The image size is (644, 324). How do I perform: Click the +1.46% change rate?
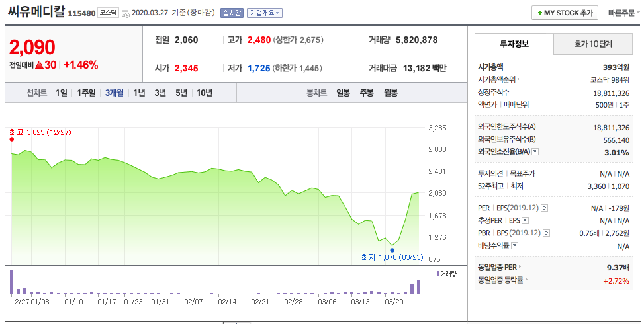[81, 65]
